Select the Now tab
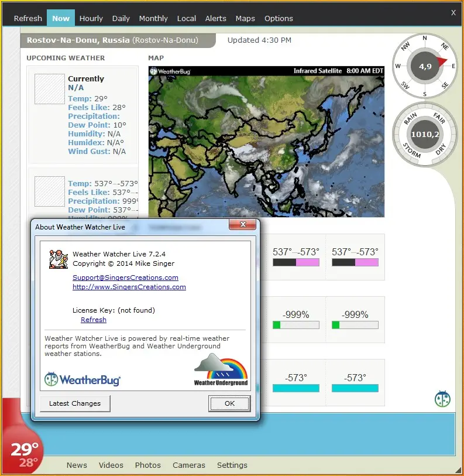 [61, 18]
